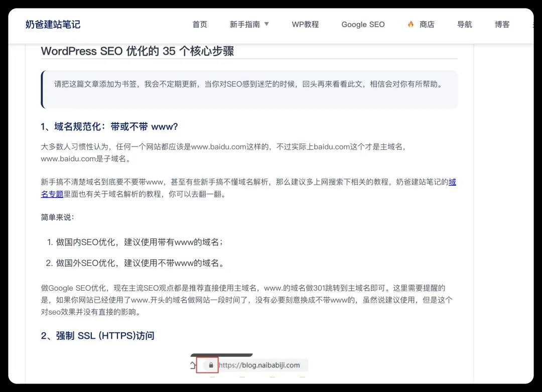Open the 商店 nav link

coord(427,25)
